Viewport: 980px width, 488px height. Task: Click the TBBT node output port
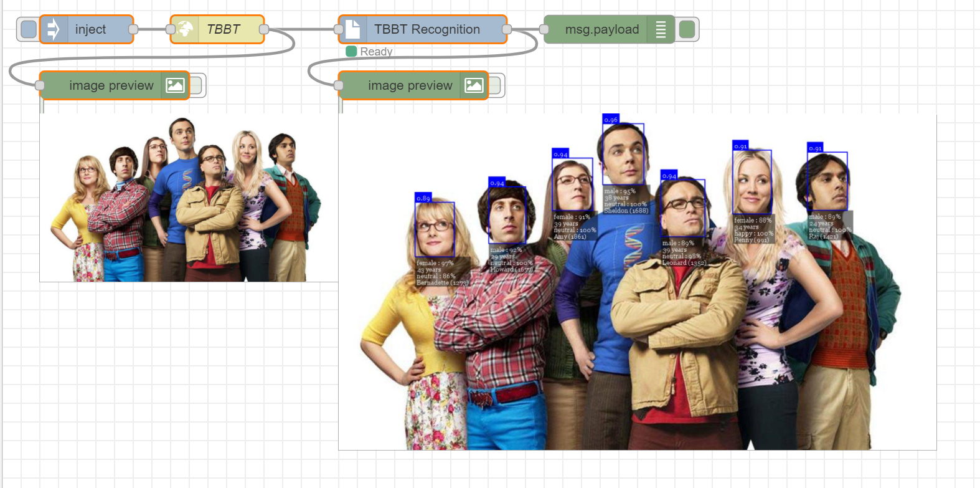(264, 29)
